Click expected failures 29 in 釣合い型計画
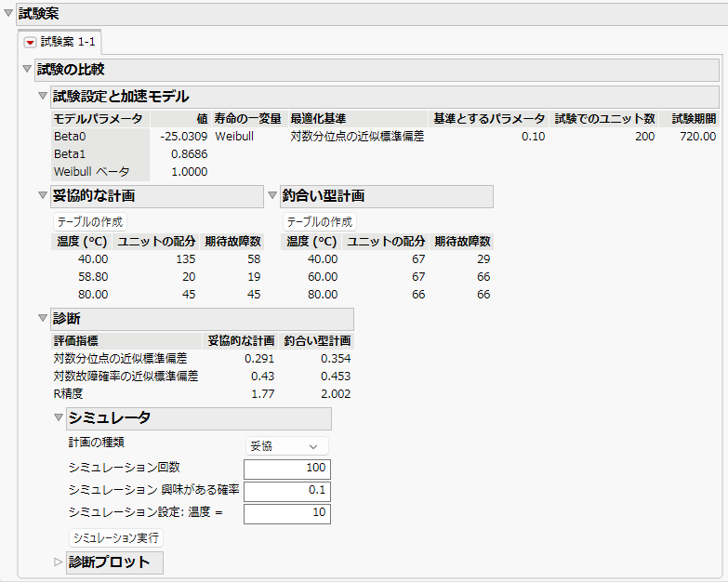Image resolution: width=728 pixels, height=582 pixels. coord(483,259)
